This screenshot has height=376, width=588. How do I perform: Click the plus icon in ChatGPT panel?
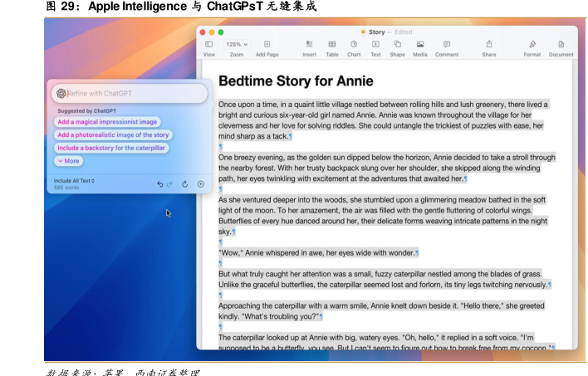pos(200,183)
